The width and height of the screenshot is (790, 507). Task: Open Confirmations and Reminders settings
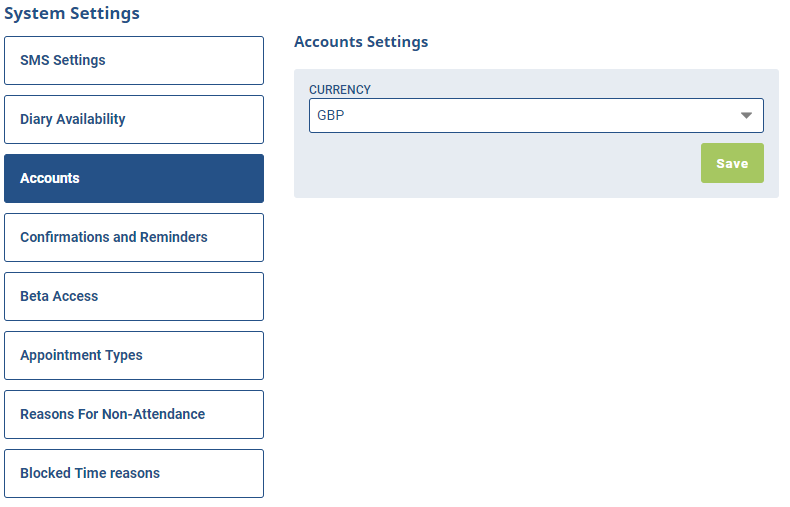pos(134,237)
